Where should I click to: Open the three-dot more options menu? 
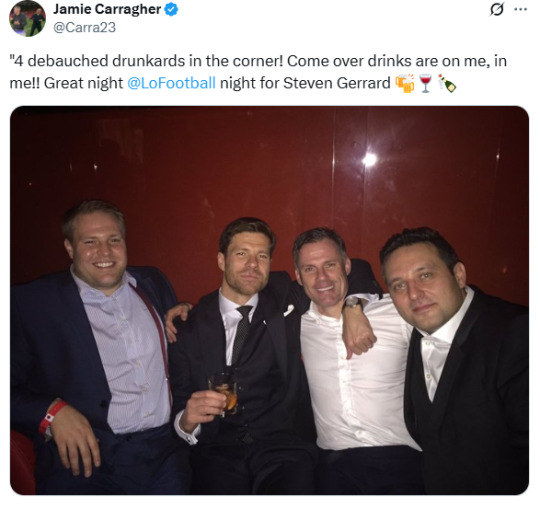point(521,9)
